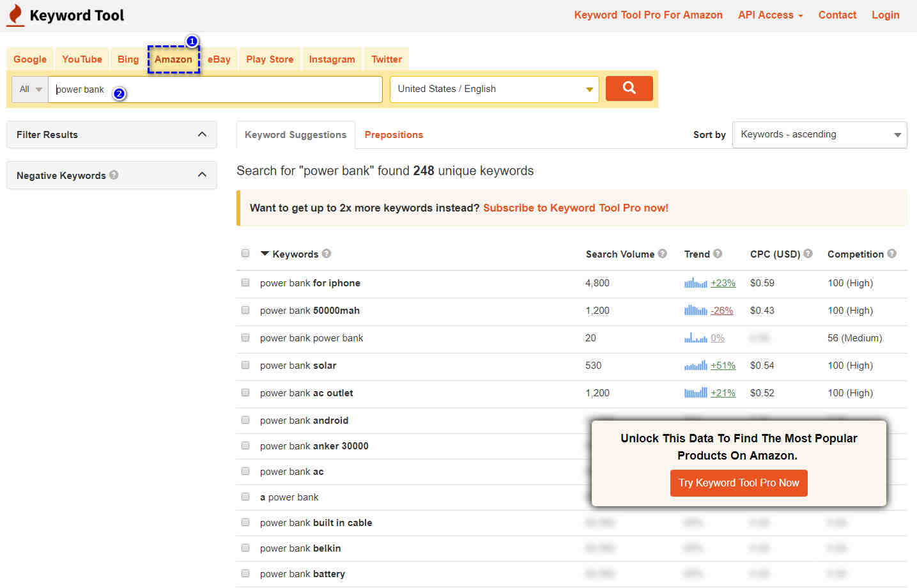
Task: Click help icon beside Competition header
Action: [891, 253]
